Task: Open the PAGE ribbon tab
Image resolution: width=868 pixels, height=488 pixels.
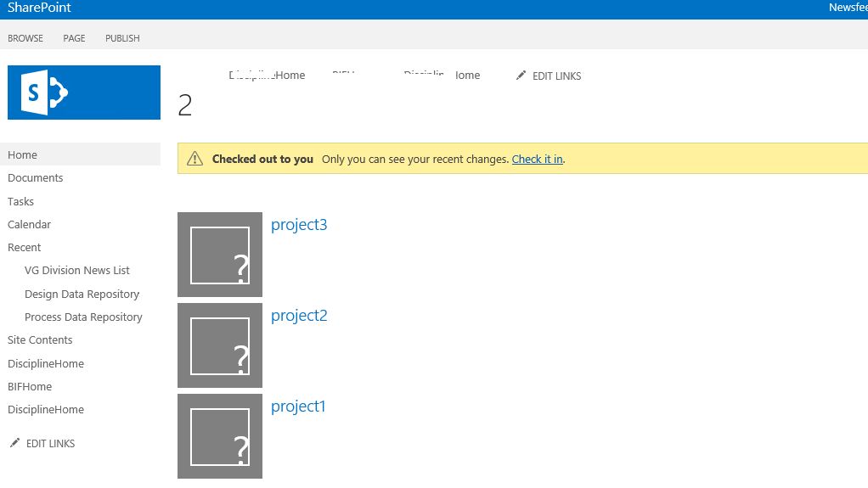Action: 74,38
